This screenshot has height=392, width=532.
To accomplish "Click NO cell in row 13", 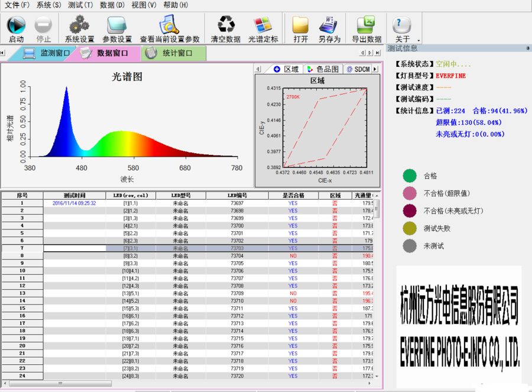I will click(x=293, y=293).
